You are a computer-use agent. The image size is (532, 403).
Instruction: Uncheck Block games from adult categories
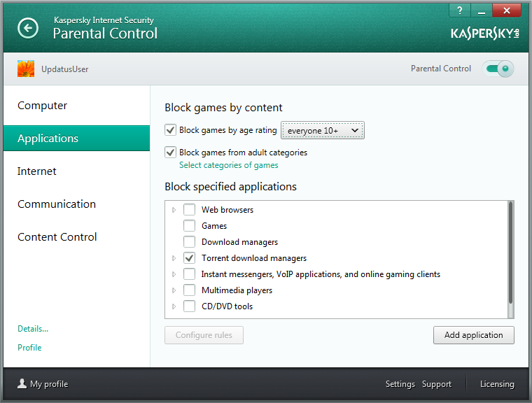[x=170, y=153]
